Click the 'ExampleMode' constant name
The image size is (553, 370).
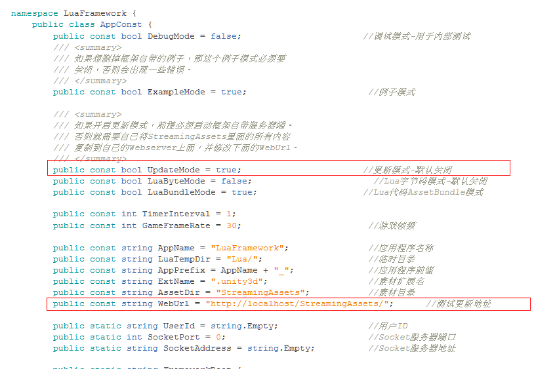point(176,92)
